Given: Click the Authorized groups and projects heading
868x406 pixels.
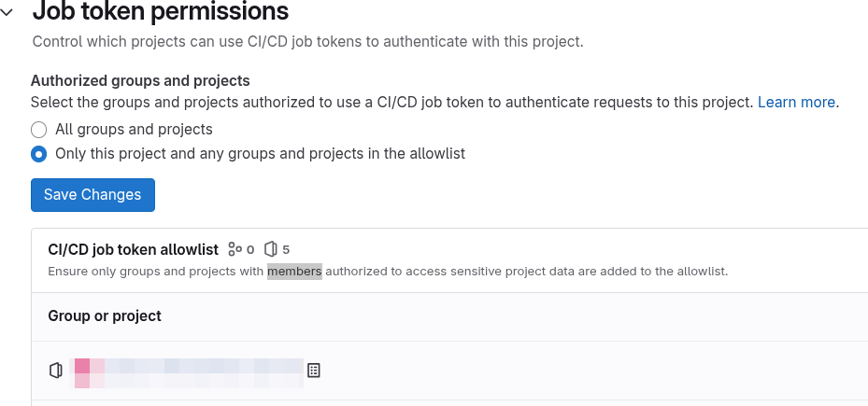Looking at the screenshot, I should (140, 81).
